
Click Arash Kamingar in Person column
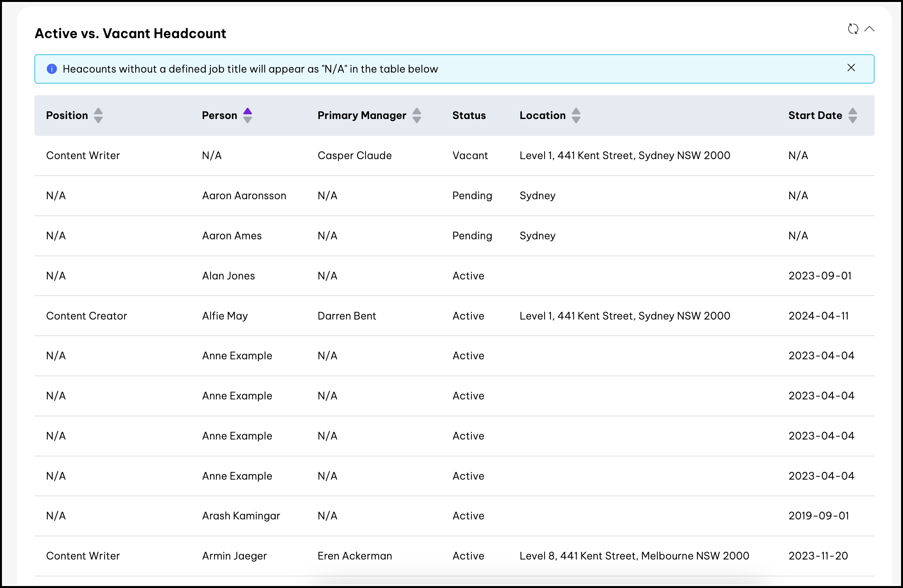click(241, 516)
